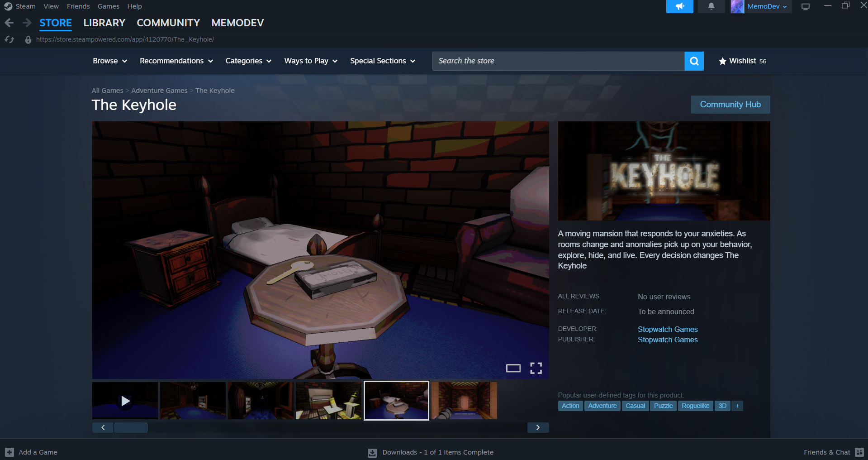Open the Special Sections dropdown
This screenshot has width=868, height=460.
[382, 61]
